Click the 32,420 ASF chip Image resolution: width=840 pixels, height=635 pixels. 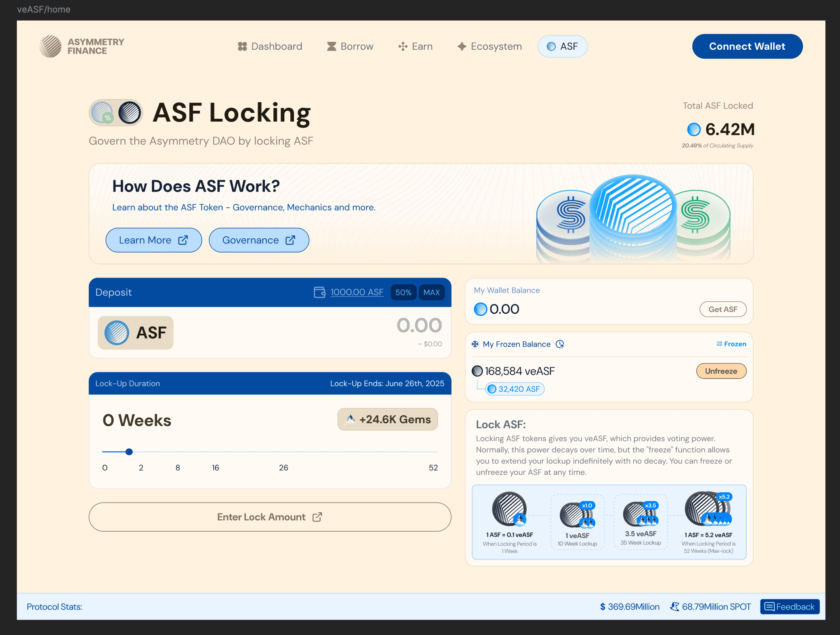click(x=514, y=389)
